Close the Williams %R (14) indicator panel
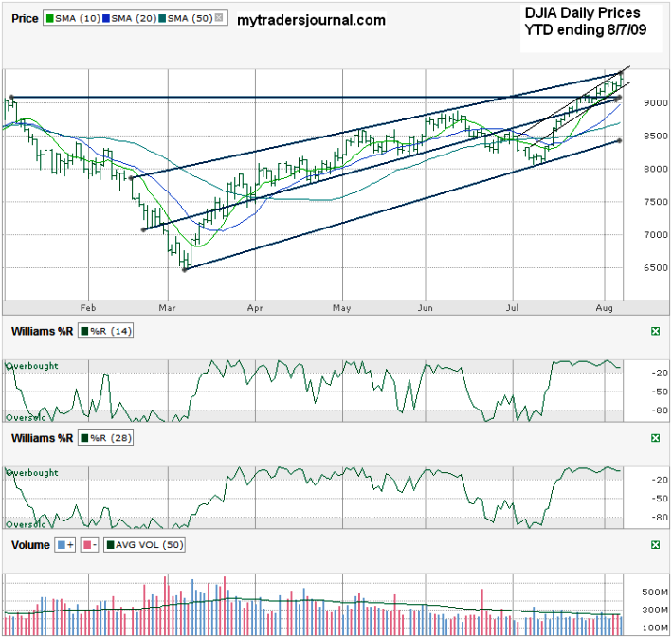Screen dimensions: 672x638 tap(655, 331)
